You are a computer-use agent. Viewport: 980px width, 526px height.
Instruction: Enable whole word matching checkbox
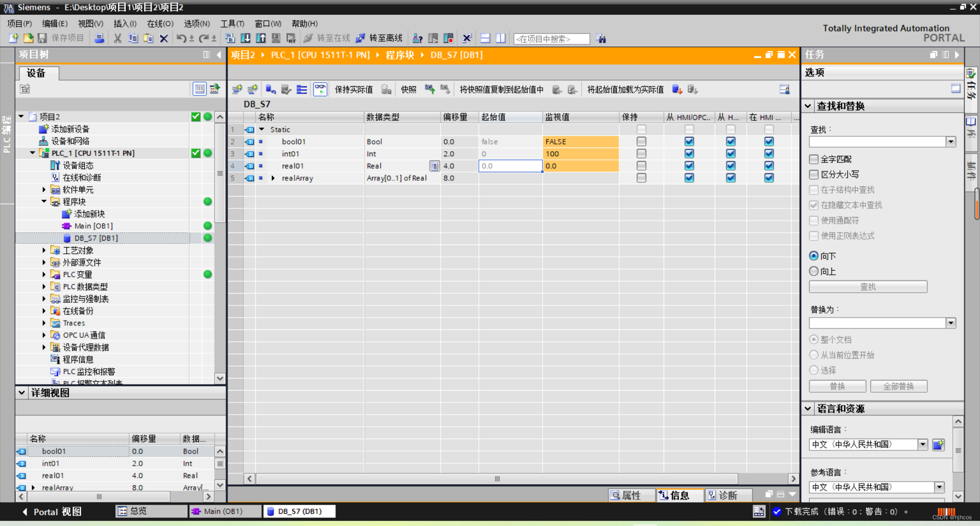[x=814, y=159]
